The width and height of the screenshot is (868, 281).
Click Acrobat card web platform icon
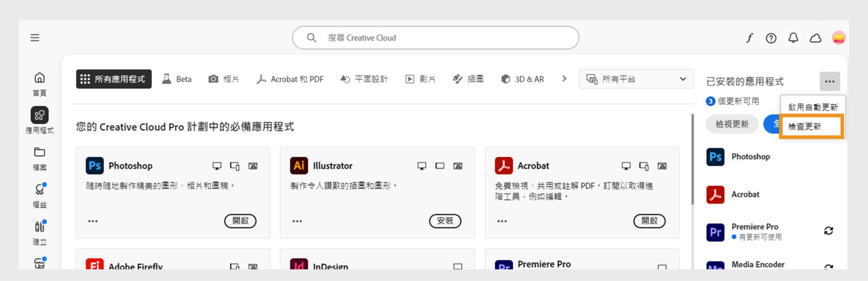click(x=662, y=166)
